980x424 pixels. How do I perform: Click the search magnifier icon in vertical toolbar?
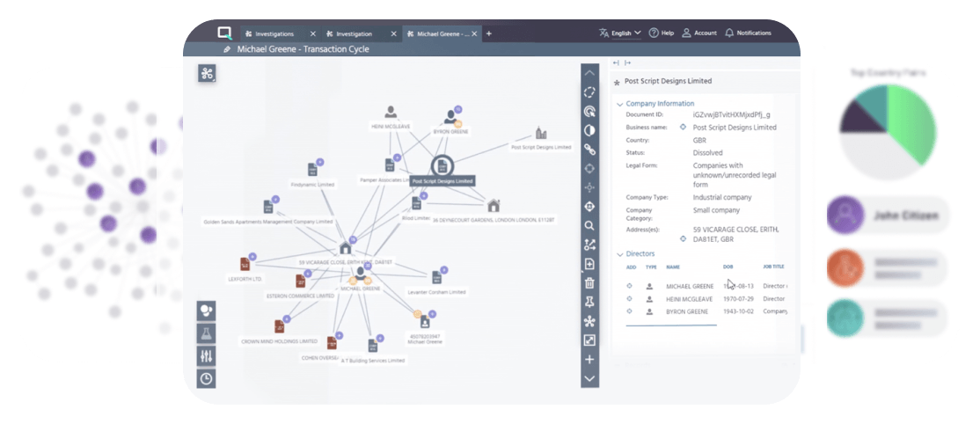589,225
